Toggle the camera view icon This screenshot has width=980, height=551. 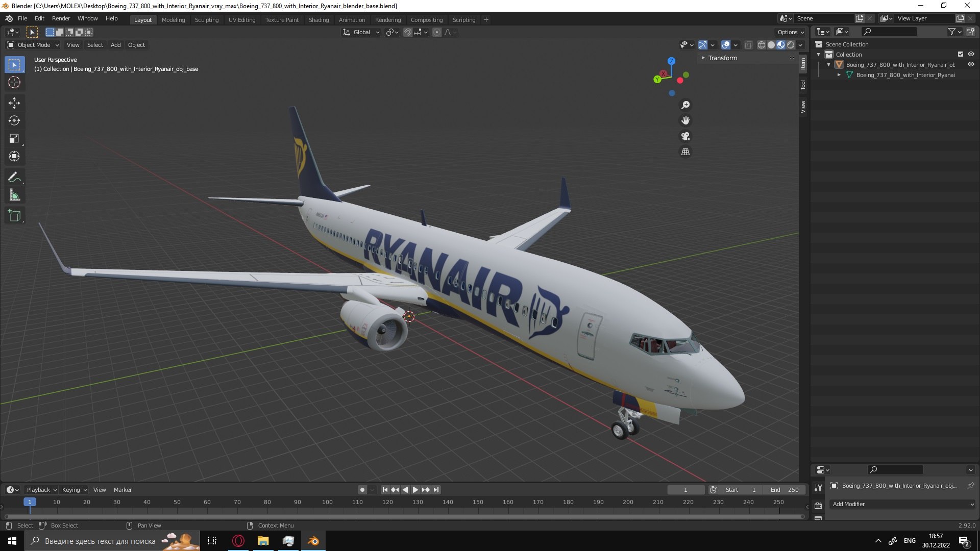pos(685,136)
